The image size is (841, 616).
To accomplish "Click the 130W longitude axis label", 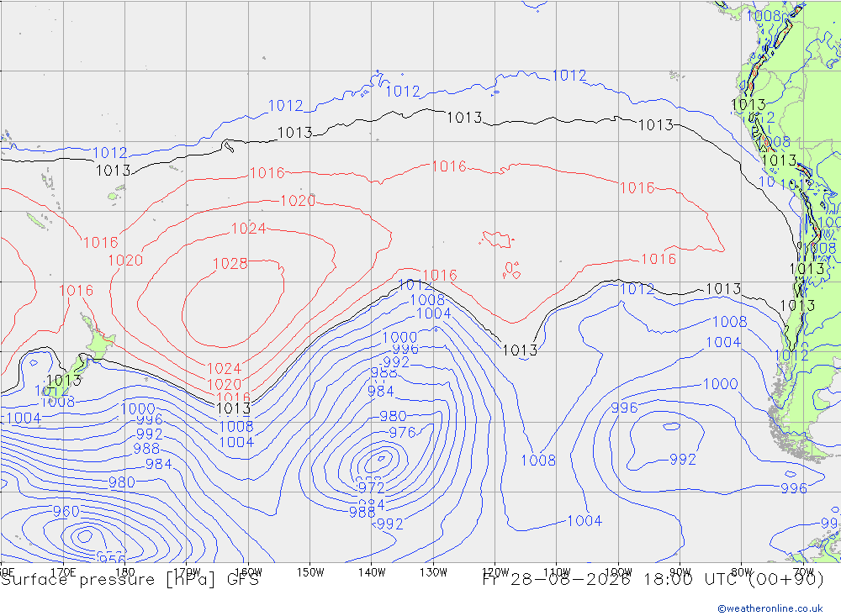I will (x=433, y=572).
